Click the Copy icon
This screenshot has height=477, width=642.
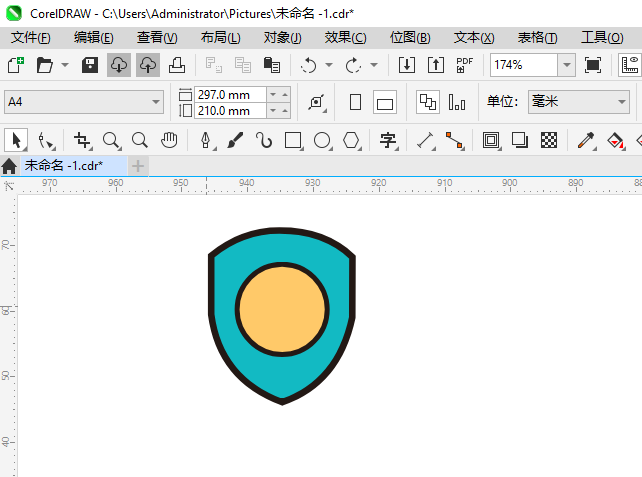click(x=243, y=65)
